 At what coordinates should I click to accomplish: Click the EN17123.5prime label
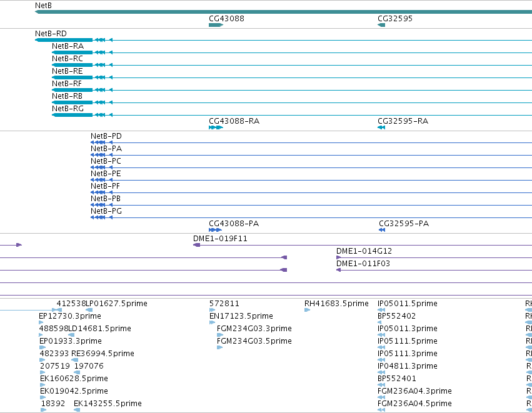[241, 316]
